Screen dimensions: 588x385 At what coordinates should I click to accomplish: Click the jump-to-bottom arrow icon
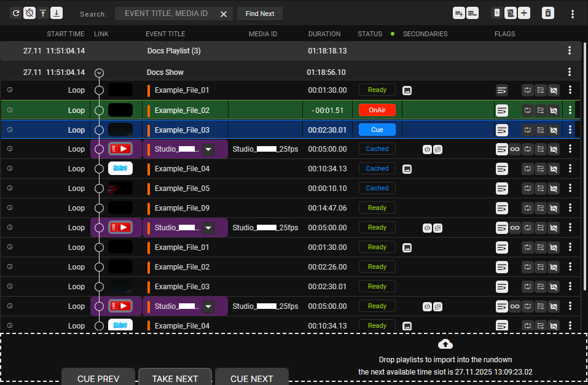tap(55, 13)
